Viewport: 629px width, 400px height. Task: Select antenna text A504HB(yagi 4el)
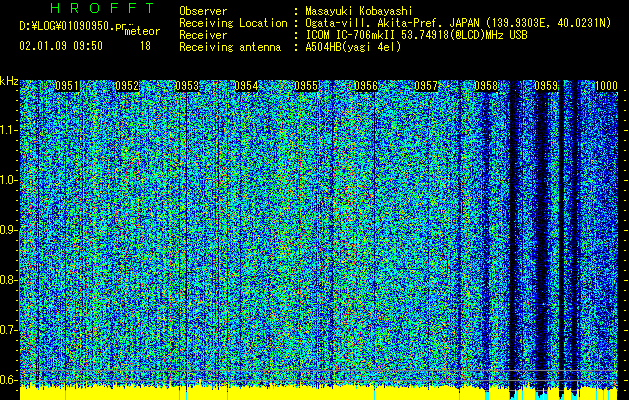click(353, 47)
